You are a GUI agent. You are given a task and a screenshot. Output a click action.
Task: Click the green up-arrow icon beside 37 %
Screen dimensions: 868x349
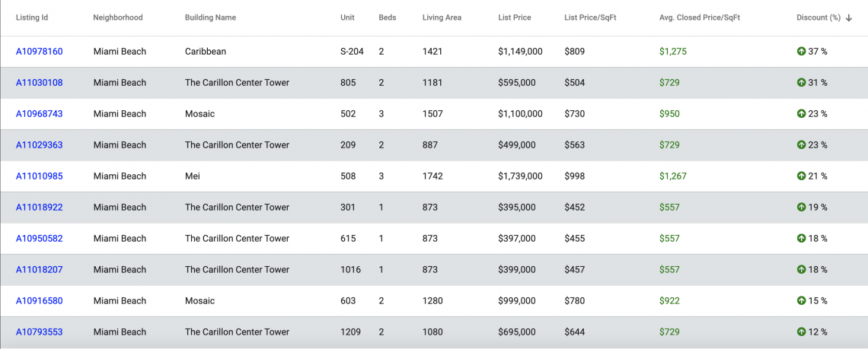(800, 52)
